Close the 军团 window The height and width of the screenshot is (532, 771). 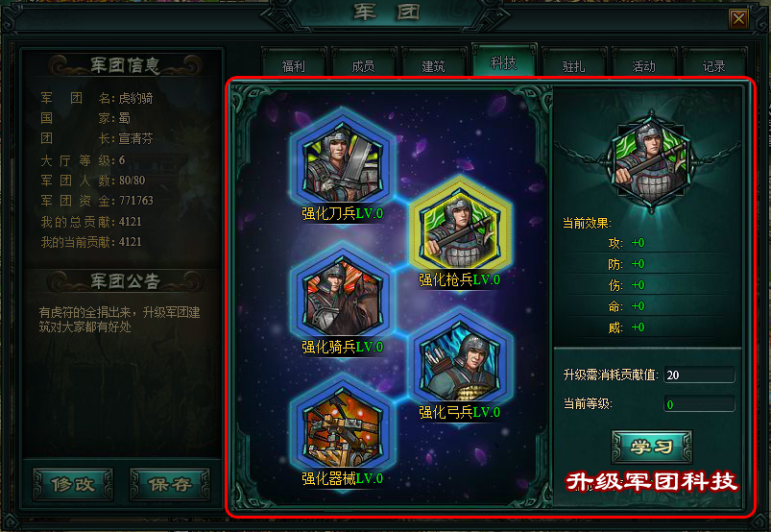[x=738, y=18]
